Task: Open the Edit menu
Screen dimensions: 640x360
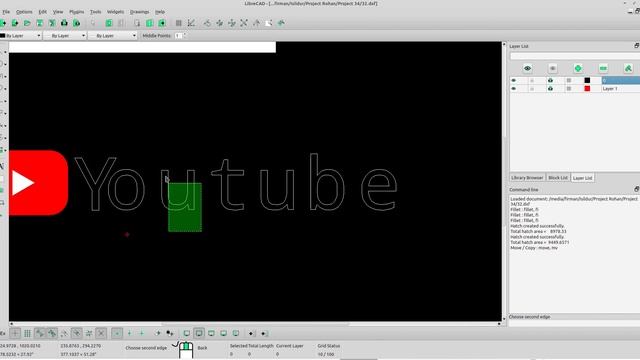Action: [42, 12]
